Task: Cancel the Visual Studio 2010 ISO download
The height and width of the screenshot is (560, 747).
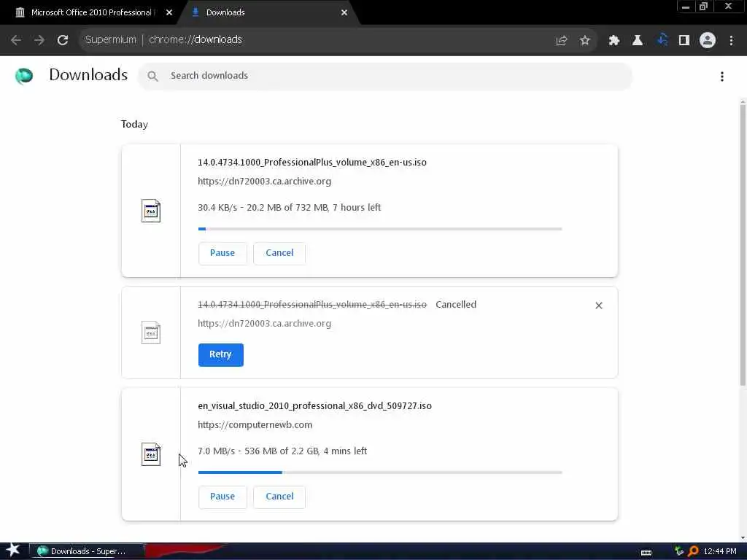Action: [279, 497]
